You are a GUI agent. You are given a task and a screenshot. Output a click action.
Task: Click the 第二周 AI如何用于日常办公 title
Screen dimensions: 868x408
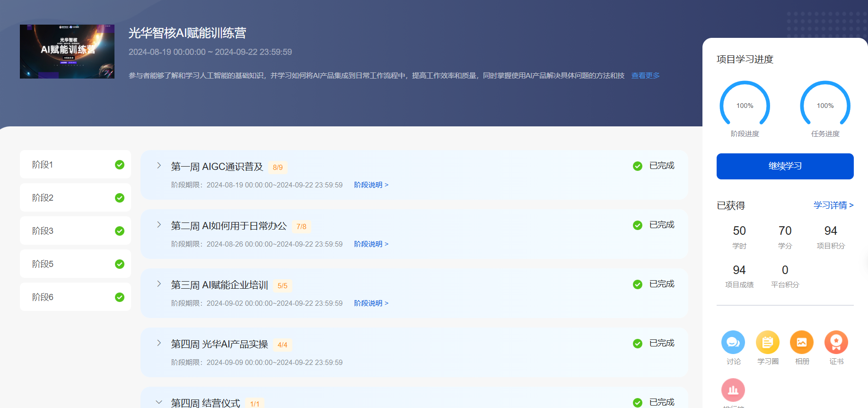pos(229,226)
